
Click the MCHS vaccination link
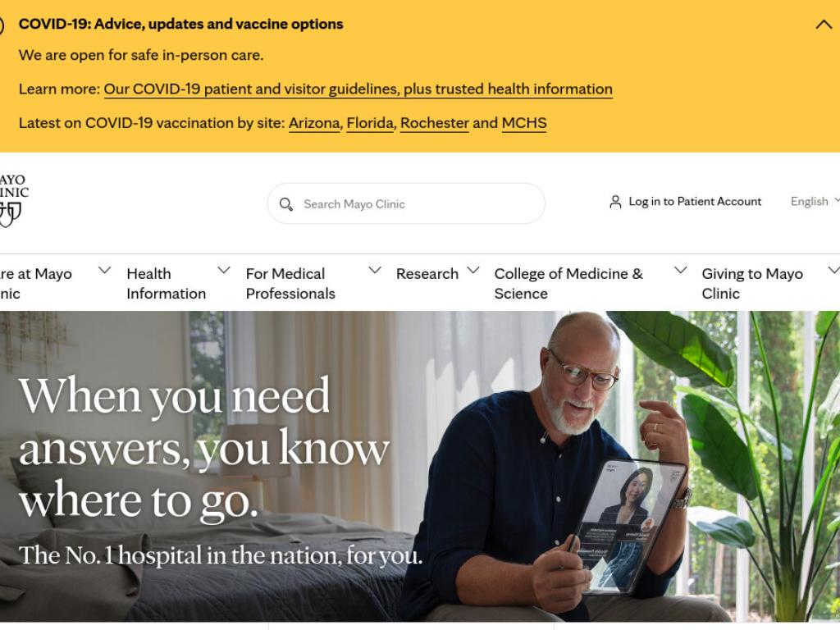pos(524,123)
